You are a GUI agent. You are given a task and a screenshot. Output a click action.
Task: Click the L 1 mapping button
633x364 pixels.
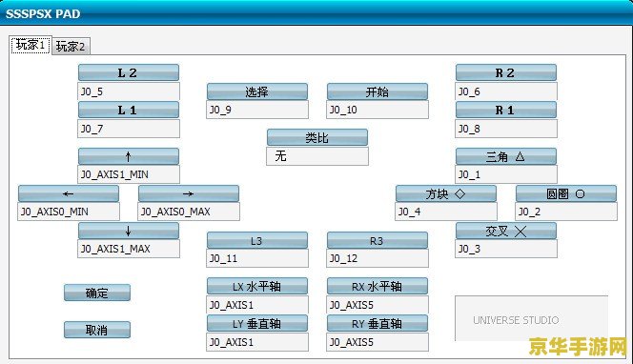tap(129, 110)
